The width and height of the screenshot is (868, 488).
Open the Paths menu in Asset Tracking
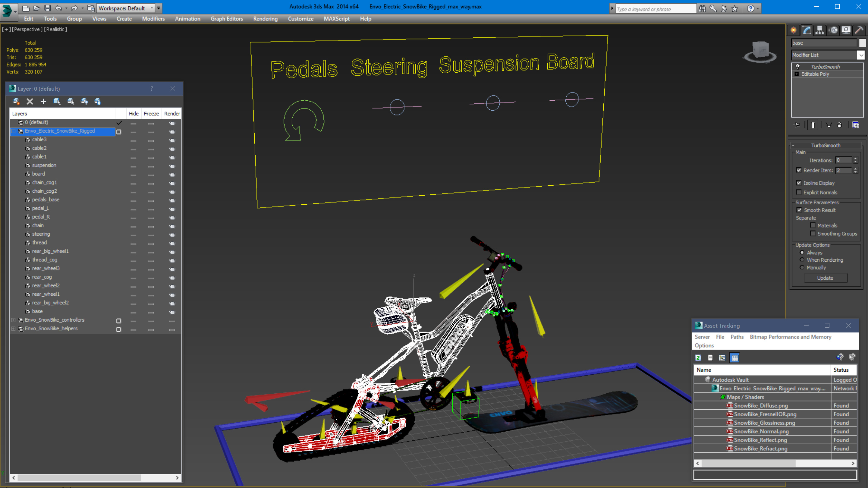(737, 337)
